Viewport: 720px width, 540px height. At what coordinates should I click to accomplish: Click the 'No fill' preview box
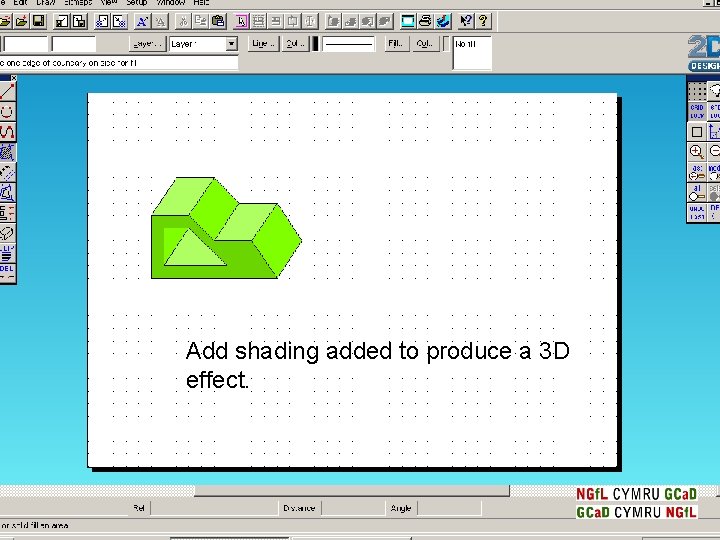point(472,53)
